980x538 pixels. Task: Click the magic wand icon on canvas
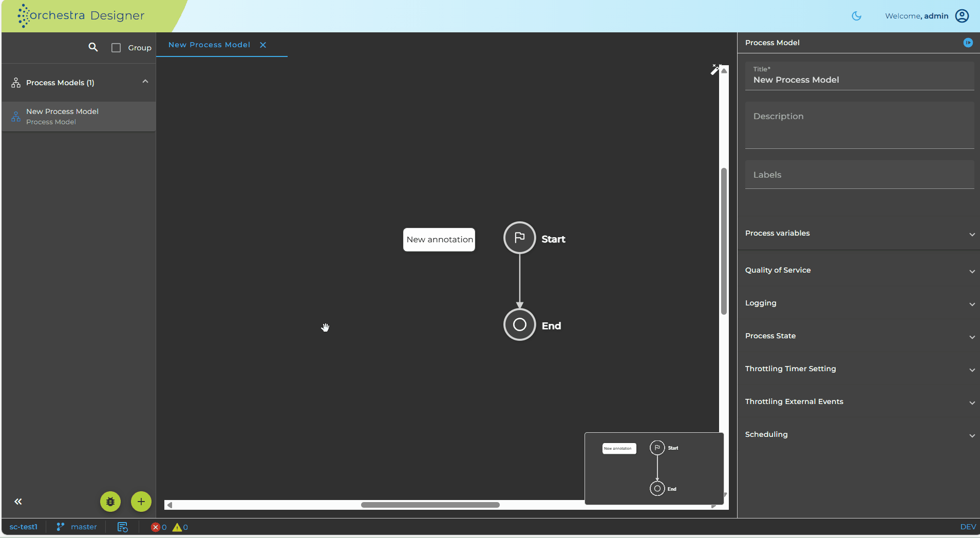[715, 69]
